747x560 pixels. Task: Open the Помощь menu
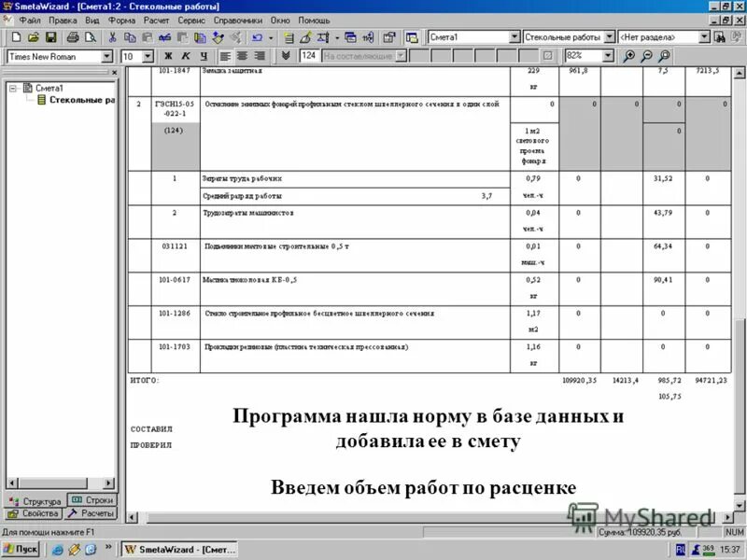[314, 21]
